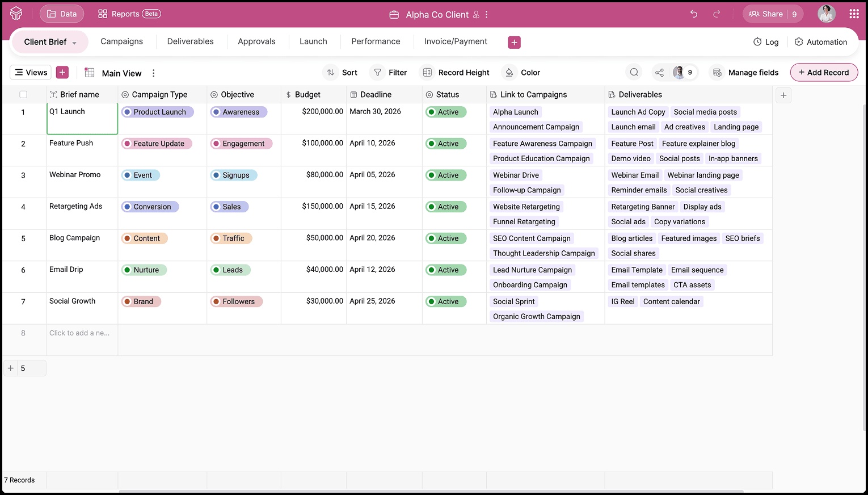Viewport: 868px width, 495px height.
Task: Click the Brief name column header
Action: [82, 95]
